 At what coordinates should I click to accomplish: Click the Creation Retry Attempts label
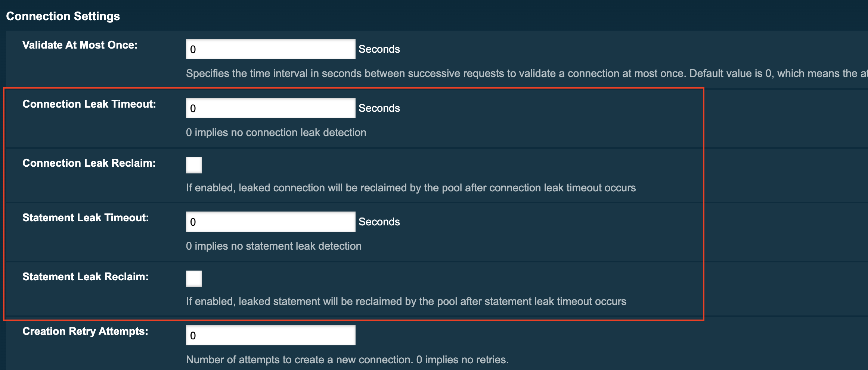pyautogui.click(x=85, y=331)
